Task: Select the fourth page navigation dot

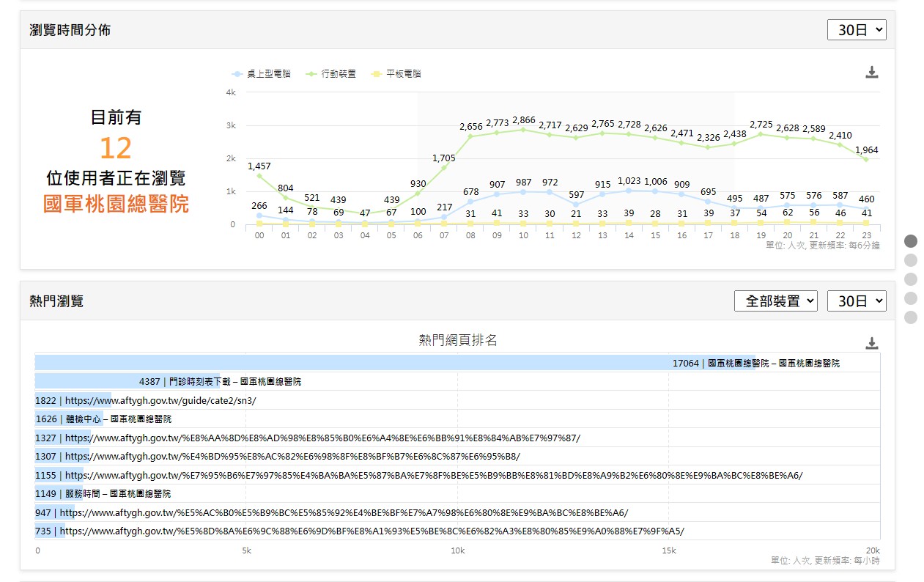Action: (x=911, y=298)
